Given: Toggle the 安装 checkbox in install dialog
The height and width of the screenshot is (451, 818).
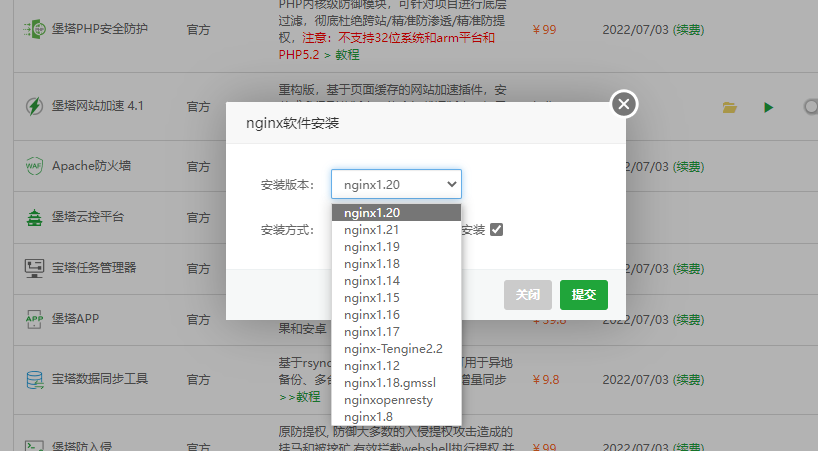Looking at the screenshot, I should pyautogui.click(x=497, y=229).
